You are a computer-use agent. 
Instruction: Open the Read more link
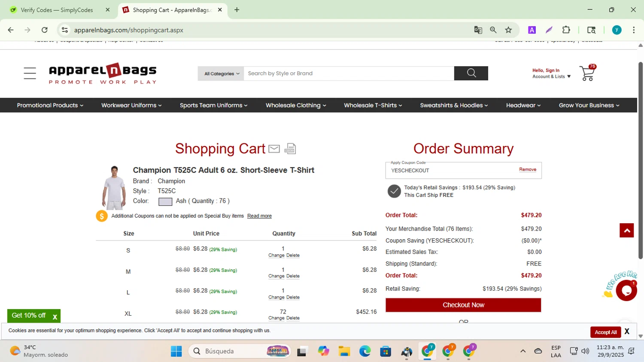coord(259,216)
